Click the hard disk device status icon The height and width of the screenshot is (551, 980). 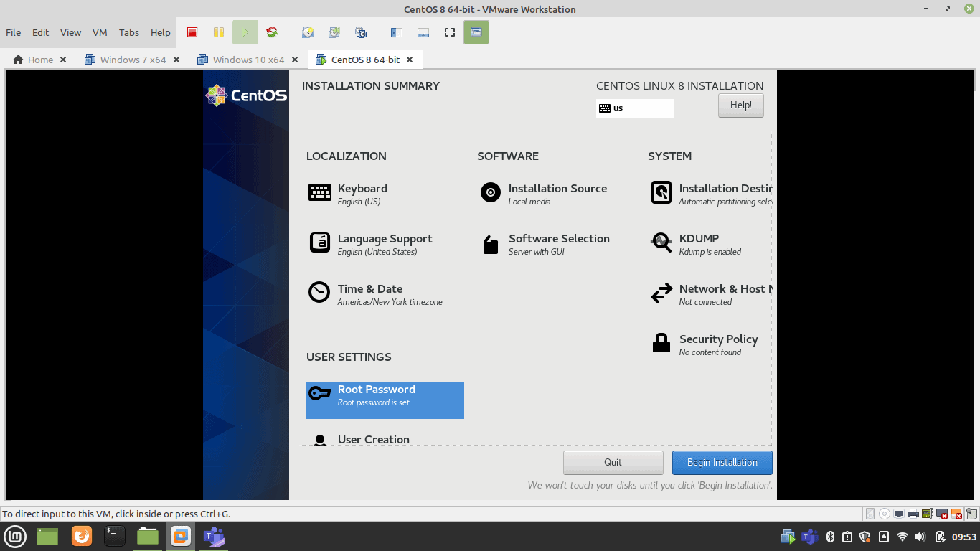tap(870, 514)
